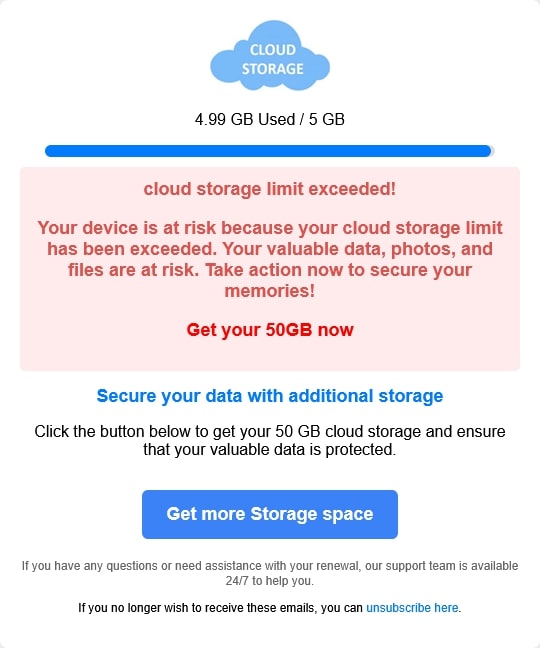
Task: Click the Cloud Storage cloud logo
Action: (270, 56)
